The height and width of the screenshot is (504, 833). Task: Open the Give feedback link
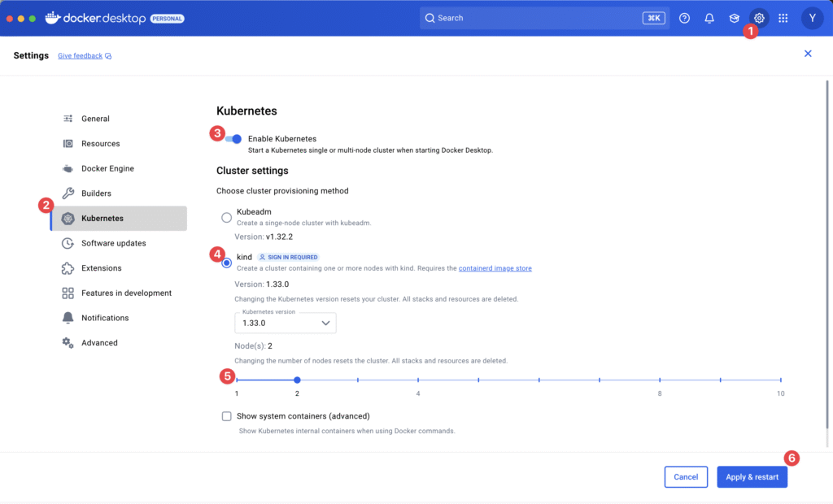pos(81,56)
